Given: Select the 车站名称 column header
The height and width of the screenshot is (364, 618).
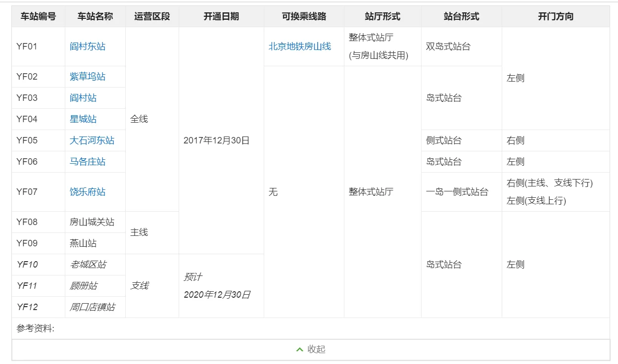Looking at the screenshot, I should [95, 16].
